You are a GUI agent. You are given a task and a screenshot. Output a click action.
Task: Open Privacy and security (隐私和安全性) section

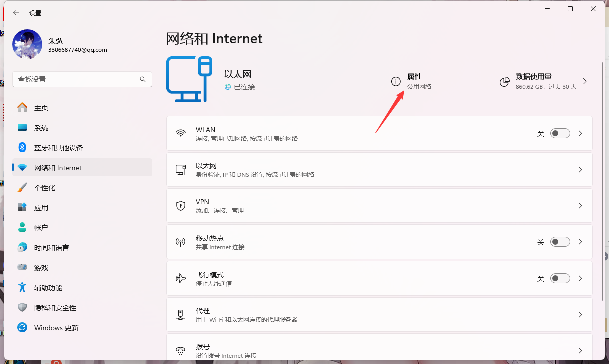click(x=55, y=308)
